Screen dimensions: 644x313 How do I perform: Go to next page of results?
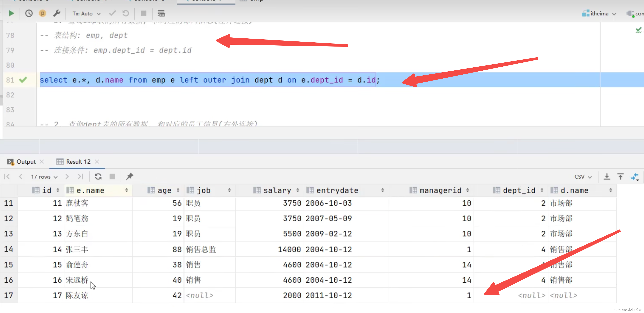point(67,177)
